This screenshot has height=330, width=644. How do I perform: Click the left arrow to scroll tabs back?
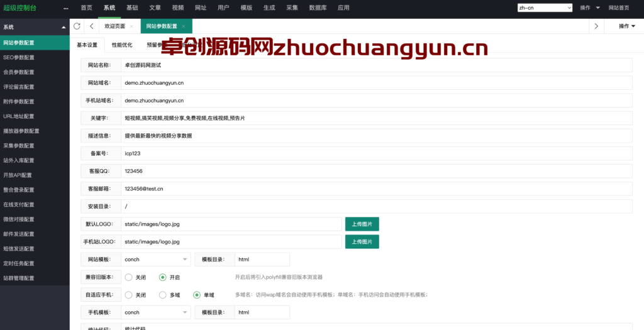pos(92,26)
